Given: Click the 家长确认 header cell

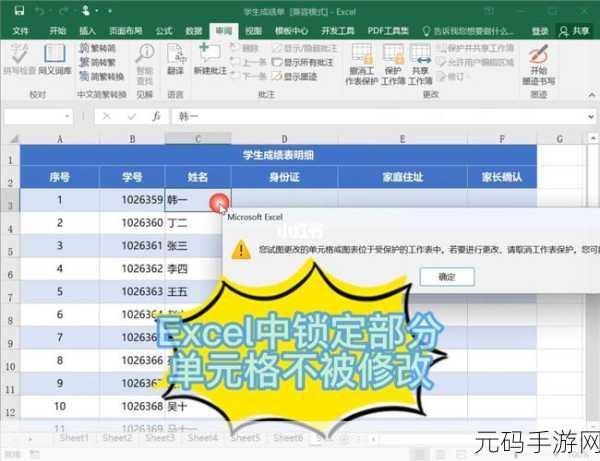Looking at the screenshot, I should [502, 177].
